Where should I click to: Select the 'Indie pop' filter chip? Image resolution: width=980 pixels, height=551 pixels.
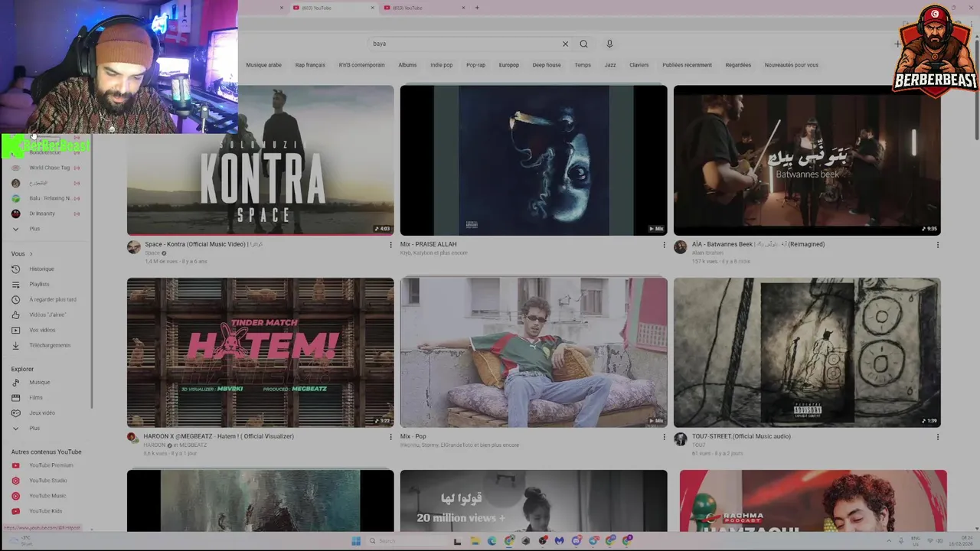point(441,65)
